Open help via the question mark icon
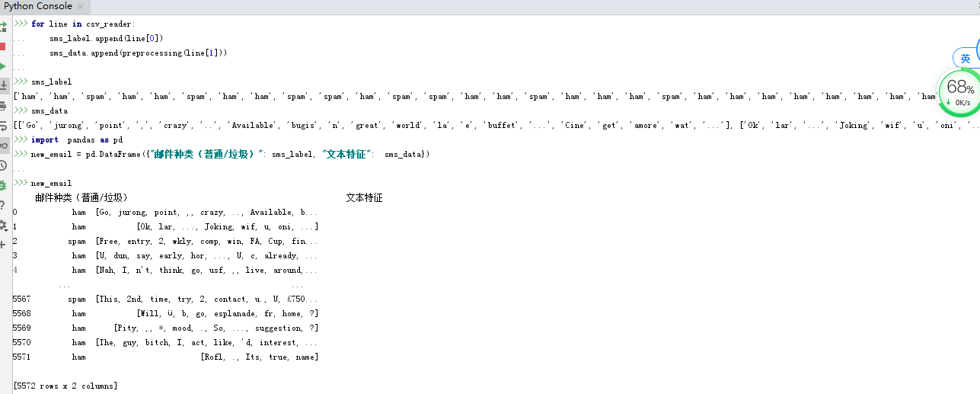Screen dimensions: 980x394 pyautogui.click(x=3, y=205)
